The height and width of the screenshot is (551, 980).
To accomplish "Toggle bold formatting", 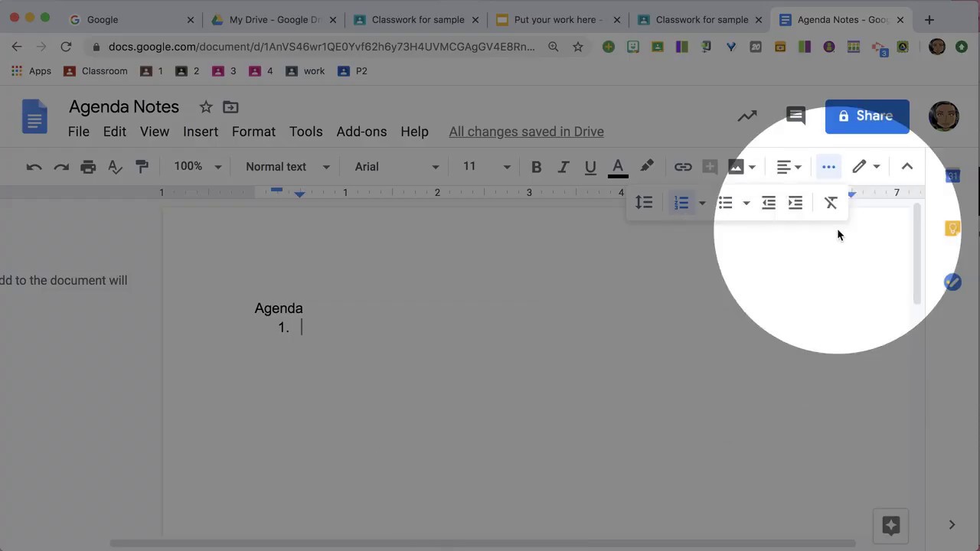I will coord(537,167).
